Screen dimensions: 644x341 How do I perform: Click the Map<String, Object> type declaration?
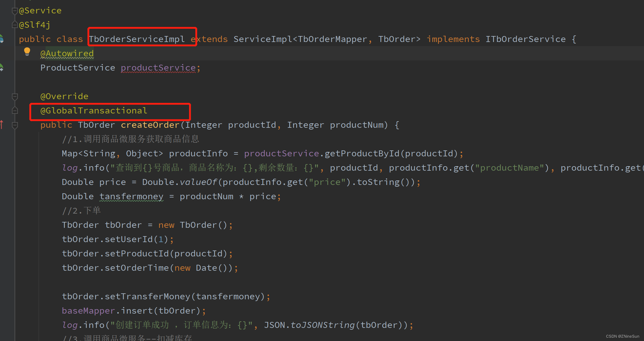point(113,153)
